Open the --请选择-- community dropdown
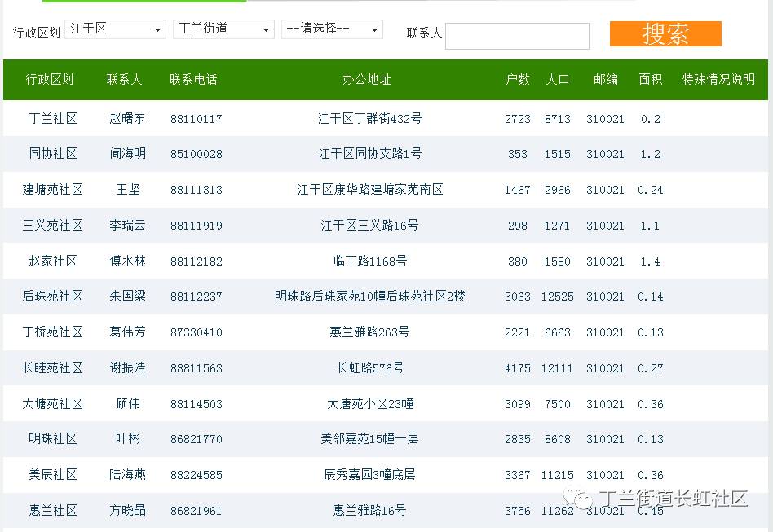The width and height of the screenshot is (773, 532). tap(332, 29)
